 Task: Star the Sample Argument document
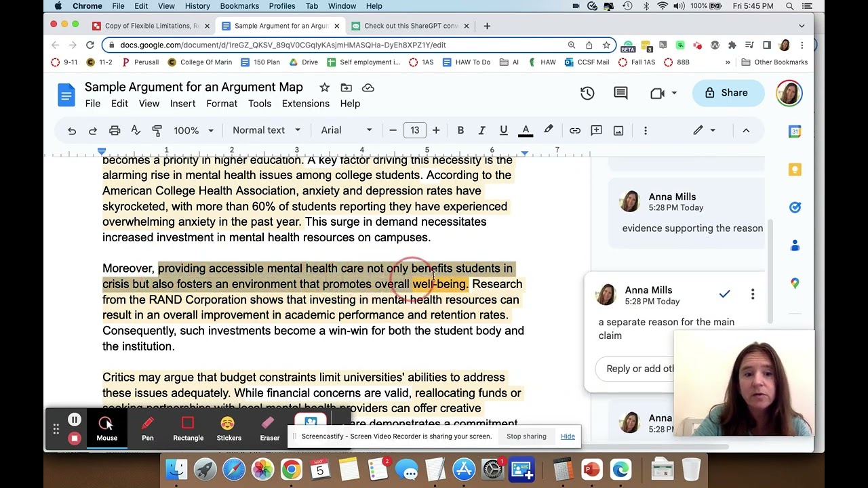coord(325,87)
